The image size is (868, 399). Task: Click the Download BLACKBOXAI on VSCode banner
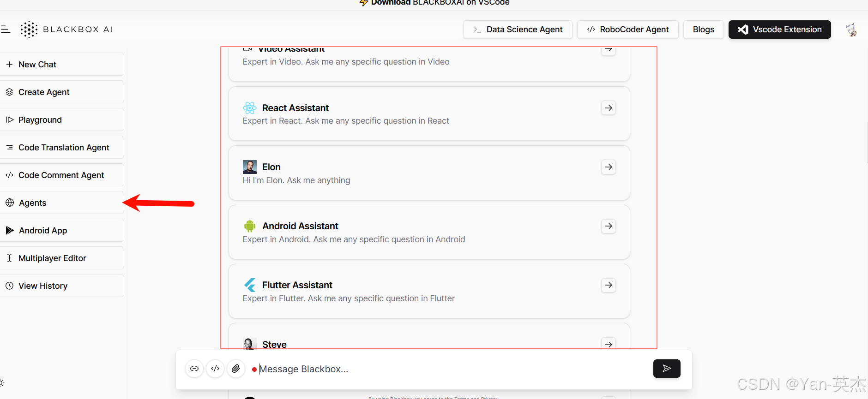434,3
